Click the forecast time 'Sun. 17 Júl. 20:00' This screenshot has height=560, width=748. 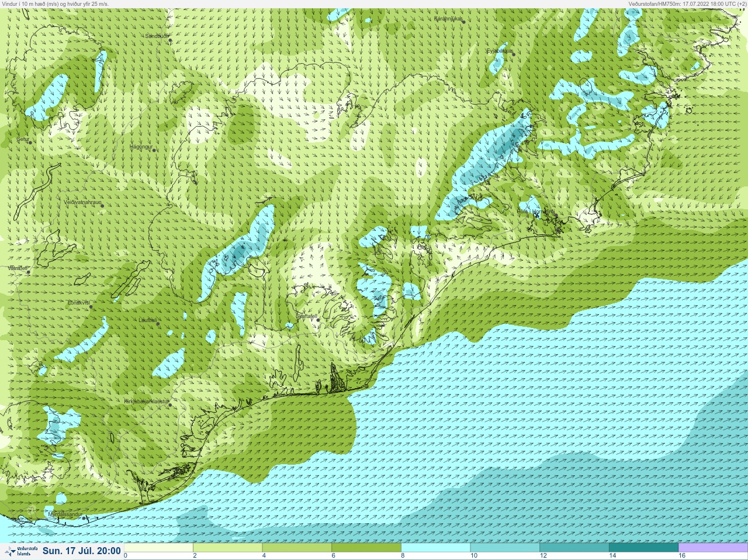click(82, 551)
